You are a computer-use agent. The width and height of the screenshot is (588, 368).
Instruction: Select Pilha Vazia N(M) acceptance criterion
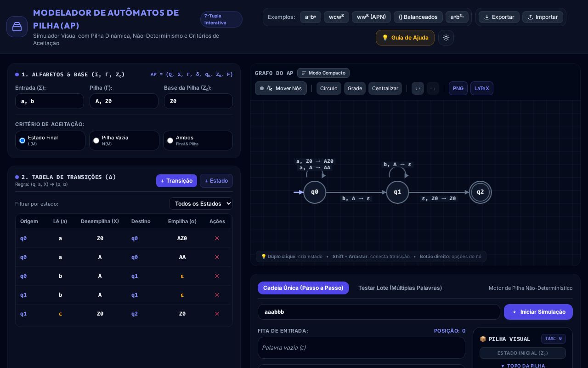click(124, 141)
